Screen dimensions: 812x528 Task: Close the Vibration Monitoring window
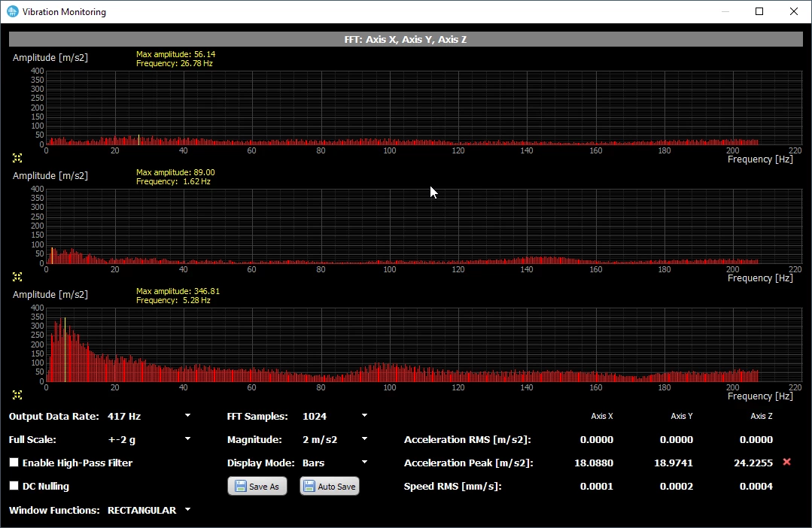pos(794,11)
